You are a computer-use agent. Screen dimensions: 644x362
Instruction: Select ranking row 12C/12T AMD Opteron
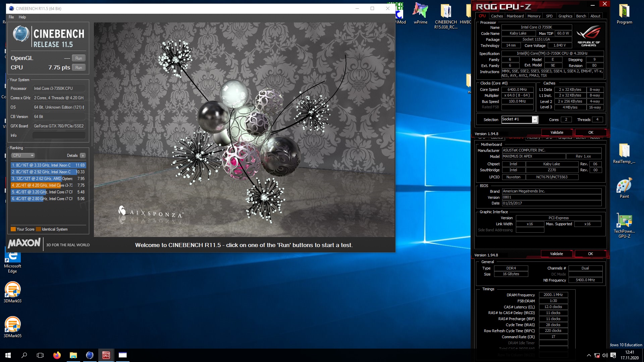pyautogui.click(x=48, y=179)
